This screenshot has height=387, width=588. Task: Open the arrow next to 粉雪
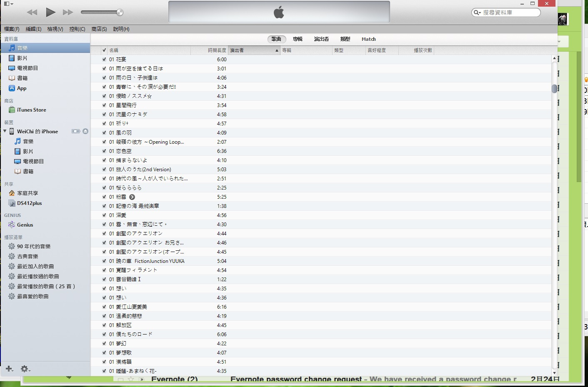click(x=132, y=197)
